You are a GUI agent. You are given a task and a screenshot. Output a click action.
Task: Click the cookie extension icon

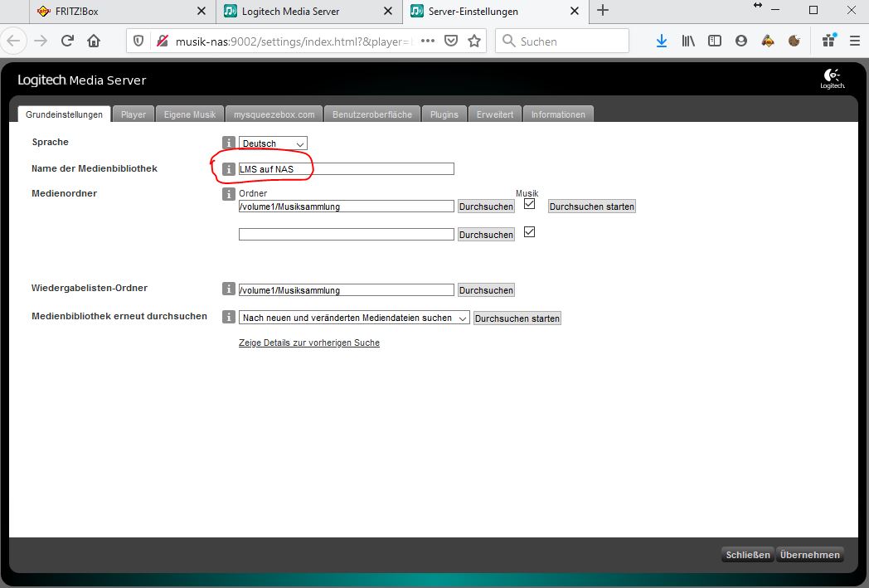[x=794, y=41]
